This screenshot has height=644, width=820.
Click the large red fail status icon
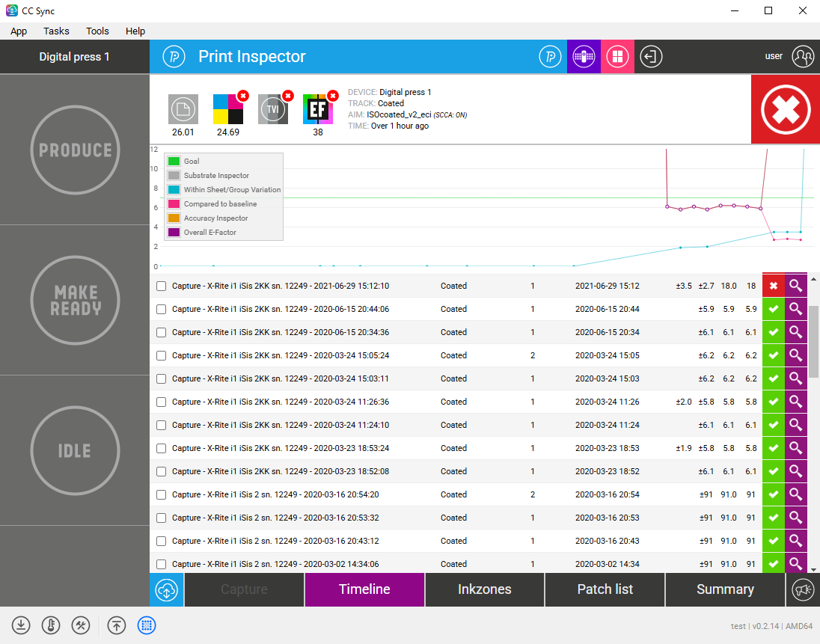[x=786, y=109]
